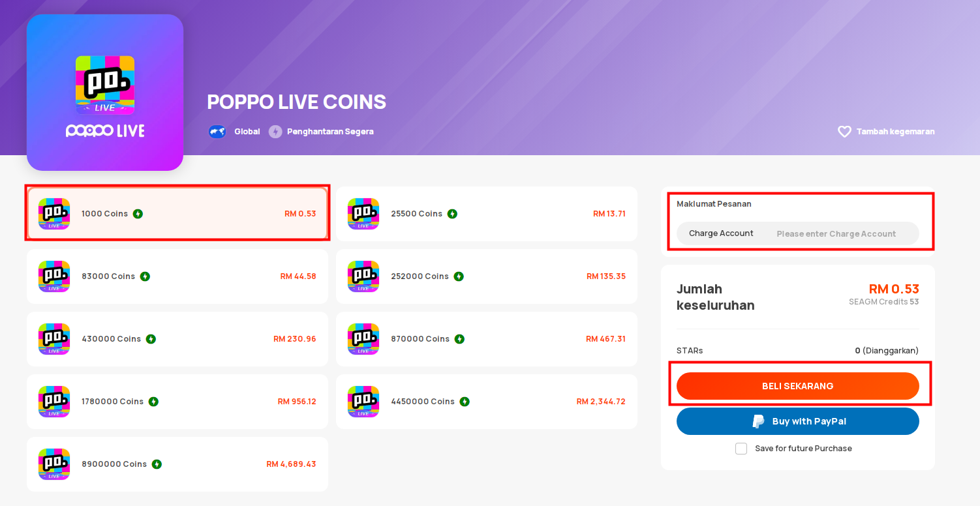
Task: Pick the 870000 Coins package
Action: [487, 339]
